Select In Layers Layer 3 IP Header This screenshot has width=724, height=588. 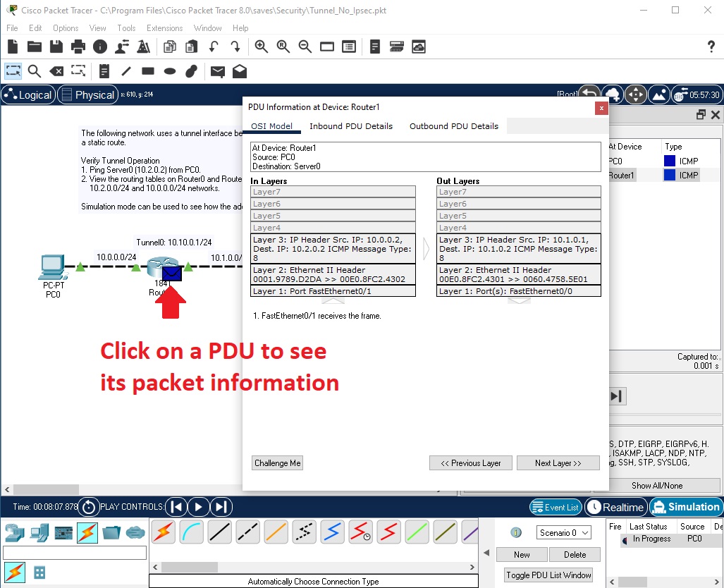pos(333,248)
